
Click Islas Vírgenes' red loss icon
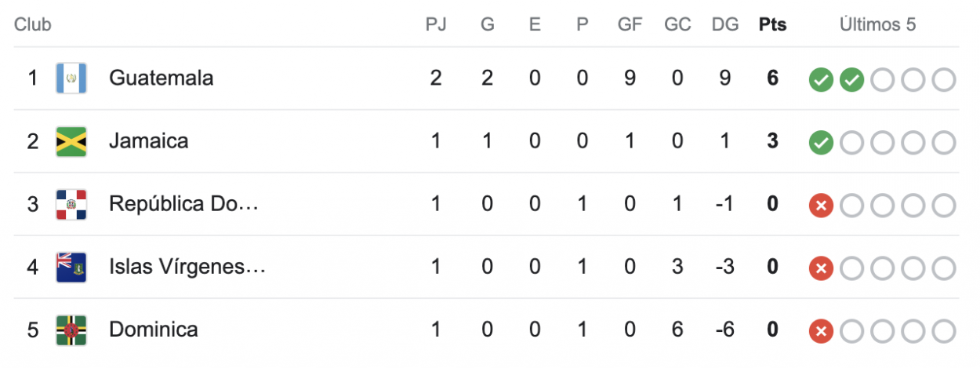821,268
